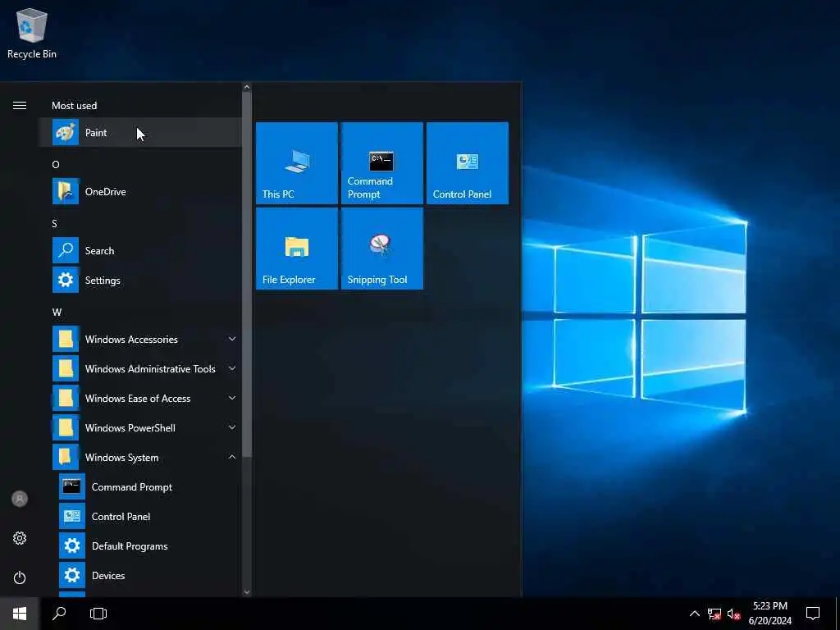Click the user account icon in Start sidebar

pyautogui.click(x=20, y=499)
